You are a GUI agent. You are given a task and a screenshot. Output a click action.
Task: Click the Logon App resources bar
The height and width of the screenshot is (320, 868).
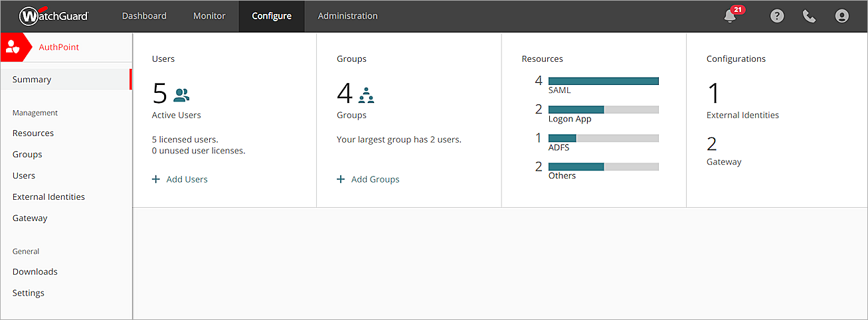coord(603,110)
